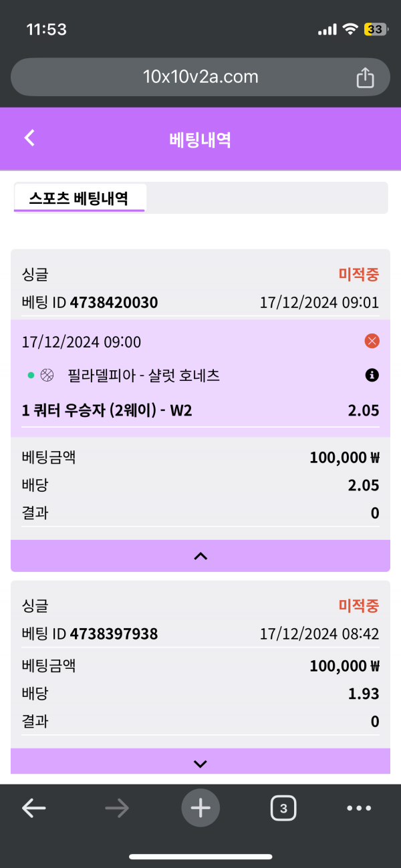Tap the first bet's 미적중 status
This screenshot has width=401, height=868.
pyautogui.click(x=359, y=274)
